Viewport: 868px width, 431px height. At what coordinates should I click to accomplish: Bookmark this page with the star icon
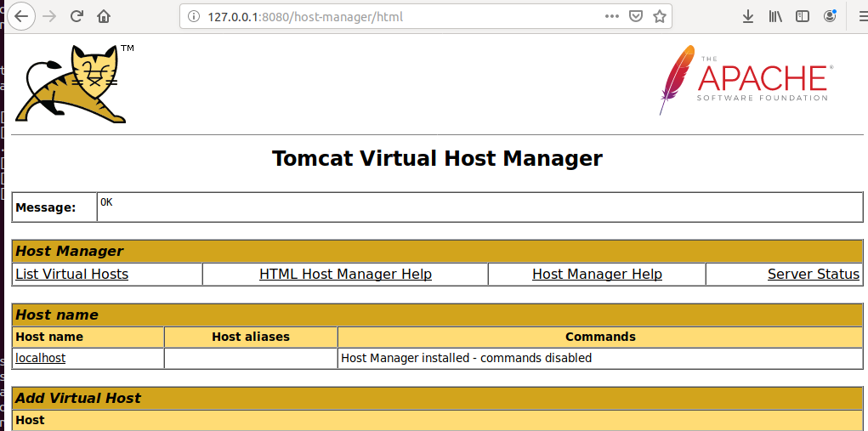pyautogui.click(x=659, y=17)
